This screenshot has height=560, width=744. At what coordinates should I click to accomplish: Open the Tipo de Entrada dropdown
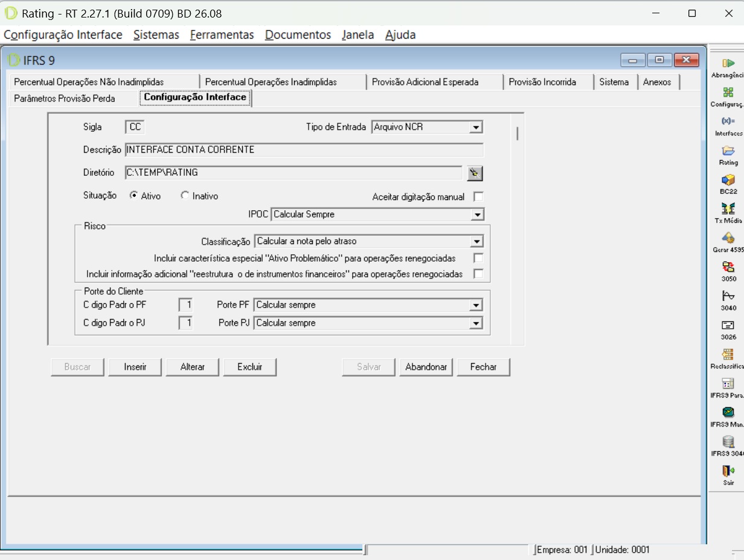coord(476,127)
